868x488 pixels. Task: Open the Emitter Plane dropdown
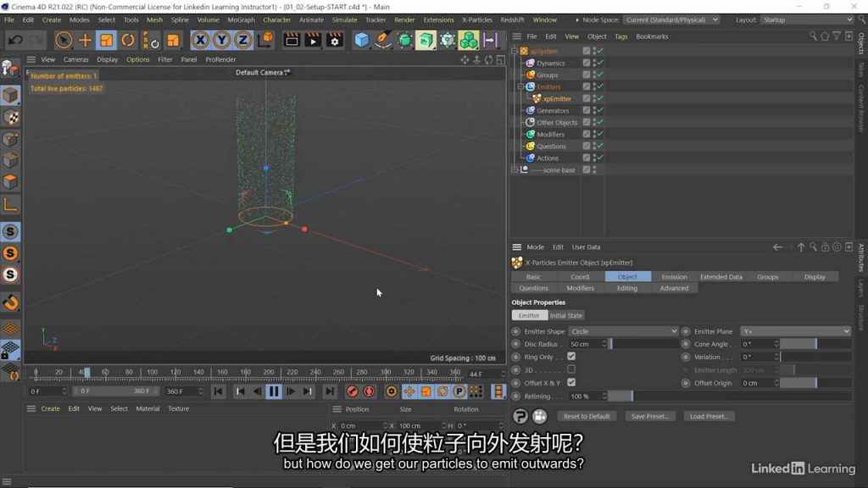click(795, 331)
